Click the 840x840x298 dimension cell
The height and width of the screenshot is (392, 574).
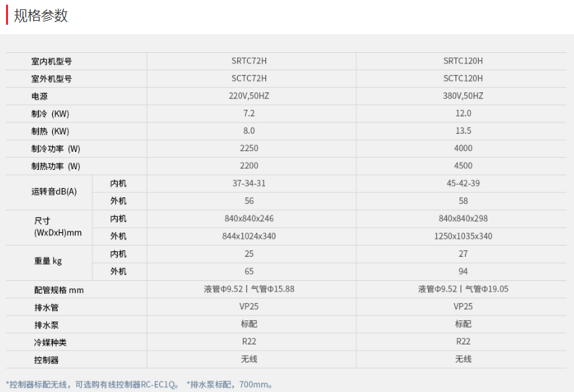pyautogui.click(x=463, y=219)
